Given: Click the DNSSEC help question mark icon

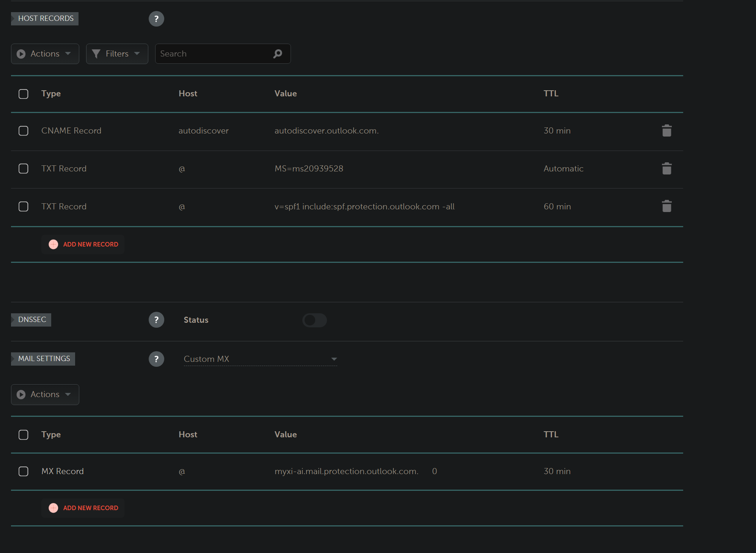Looking at the screenshot, I should tap(156, 320).
